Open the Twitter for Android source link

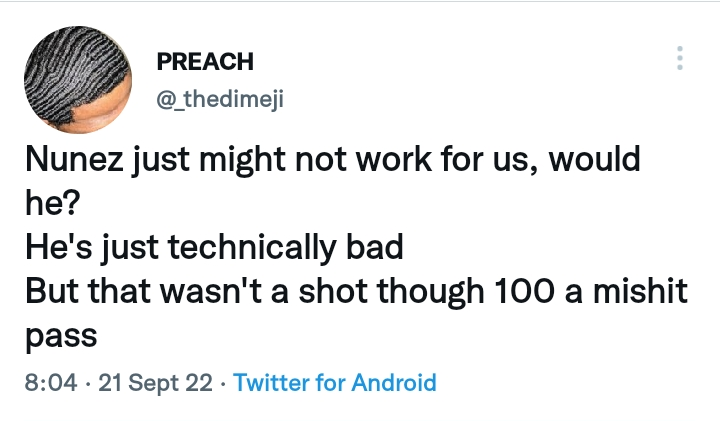335,382
